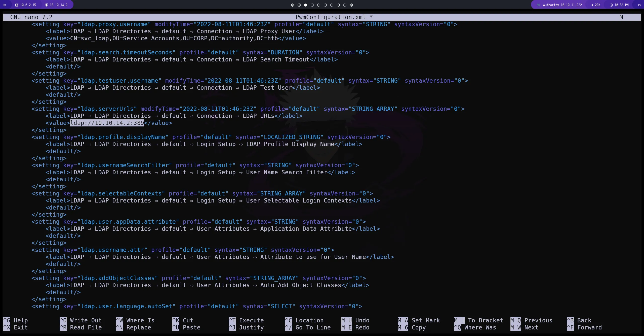This screenshot has width=644, height=336.
Task: Click the ^/ Go To Line shortcut
Action: 308,327
